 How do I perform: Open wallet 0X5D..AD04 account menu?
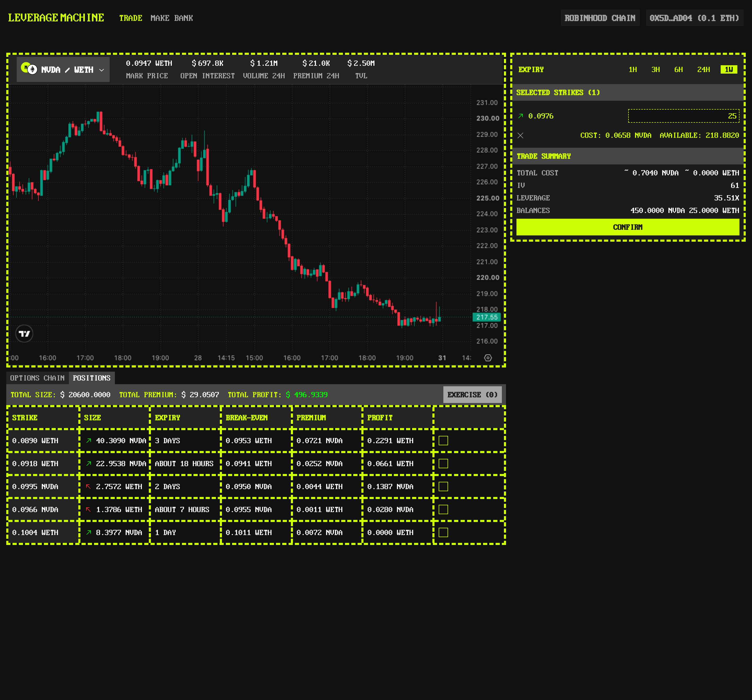(695, 18)
